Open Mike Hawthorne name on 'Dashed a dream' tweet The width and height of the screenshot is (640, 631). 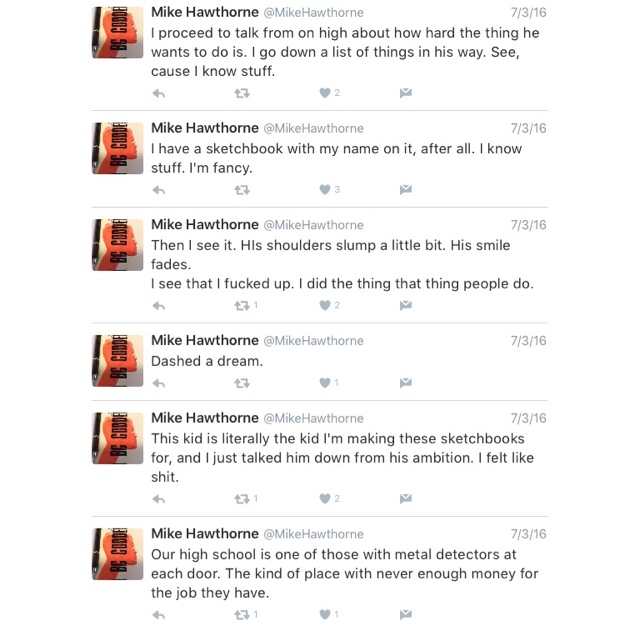point(205,340)
